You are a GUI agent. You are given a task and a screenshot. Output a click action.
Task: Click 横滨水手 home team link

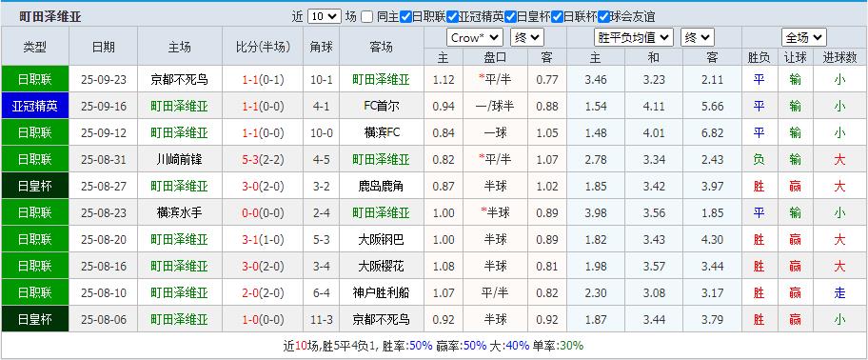coord(179,212)
